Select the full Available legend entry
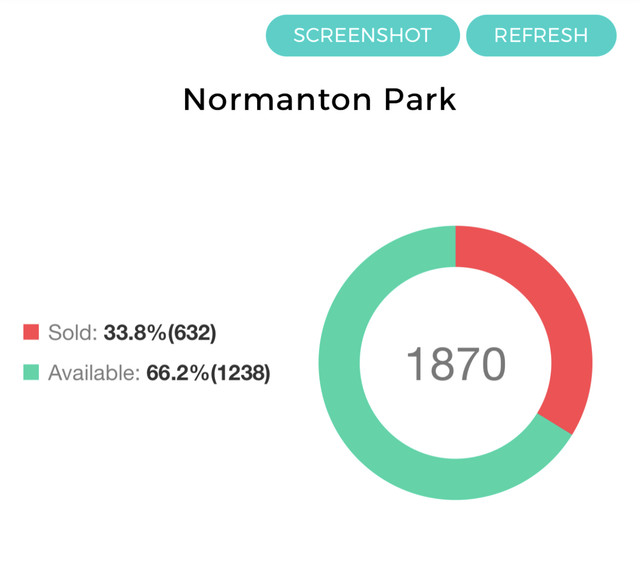Viewport: 640px width, 575px height. click(147, 373)
